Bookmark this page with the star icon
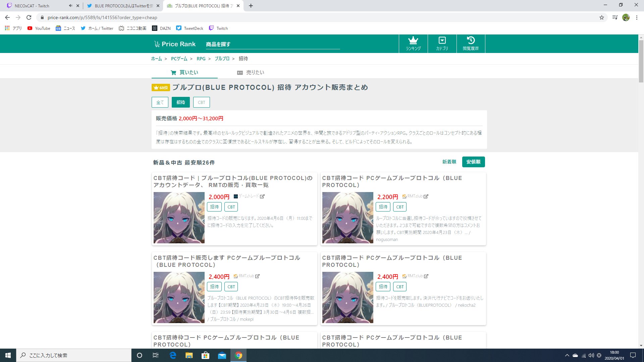Screen dimensions: 644x362 pos(602,17)
